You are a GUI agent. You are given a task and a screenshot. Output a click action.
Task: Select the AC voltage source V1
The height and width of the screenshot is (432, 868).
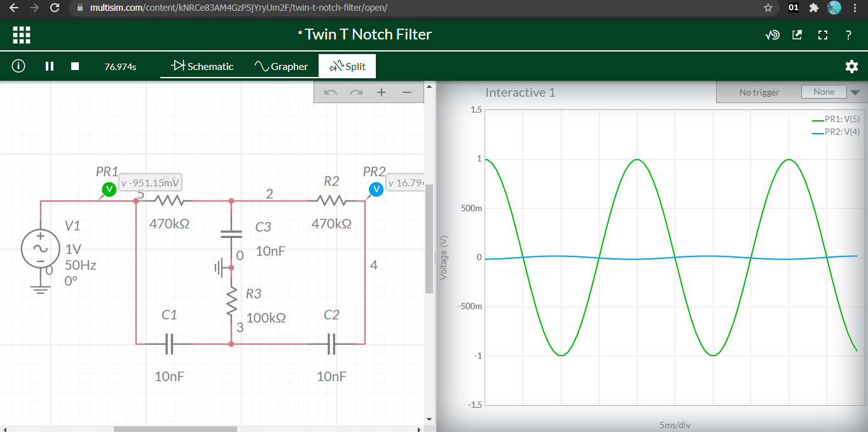tap(40, 249)
